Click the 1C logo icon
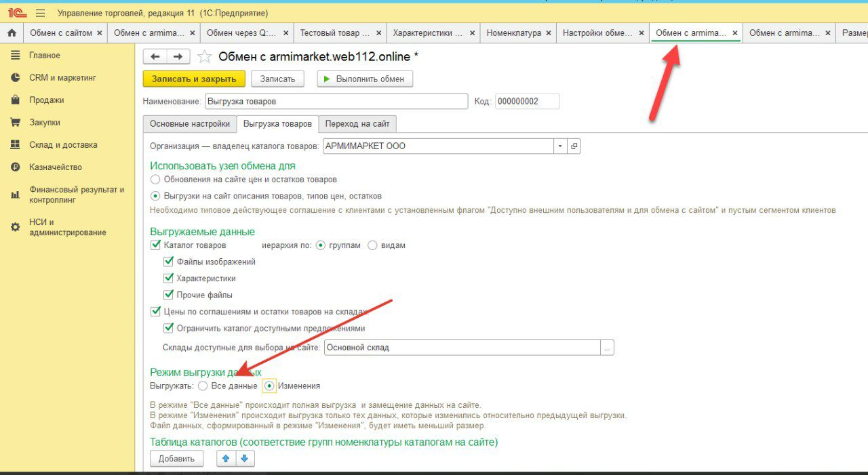This screenshot has height=475, width=868. tap(17, 13)
